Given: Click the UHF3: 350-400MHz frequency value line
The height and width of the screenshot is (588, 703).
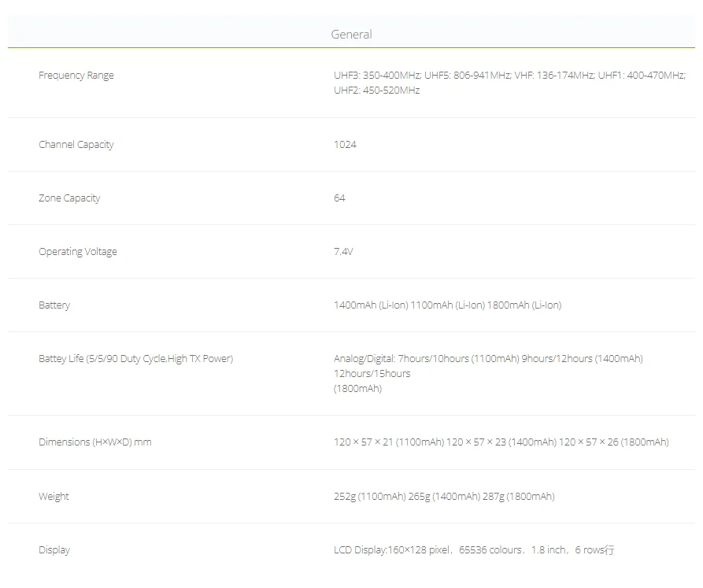Looking at the screenshot, I should point(509,76).
